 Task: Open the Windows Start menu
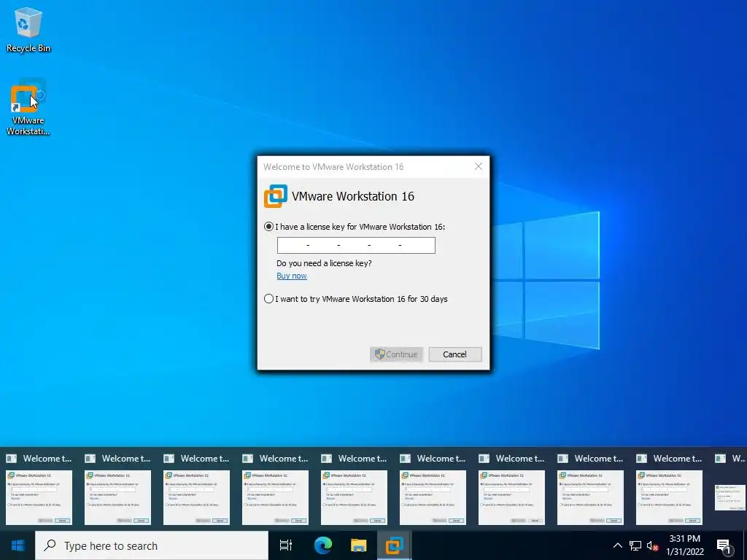click(18, 545)
